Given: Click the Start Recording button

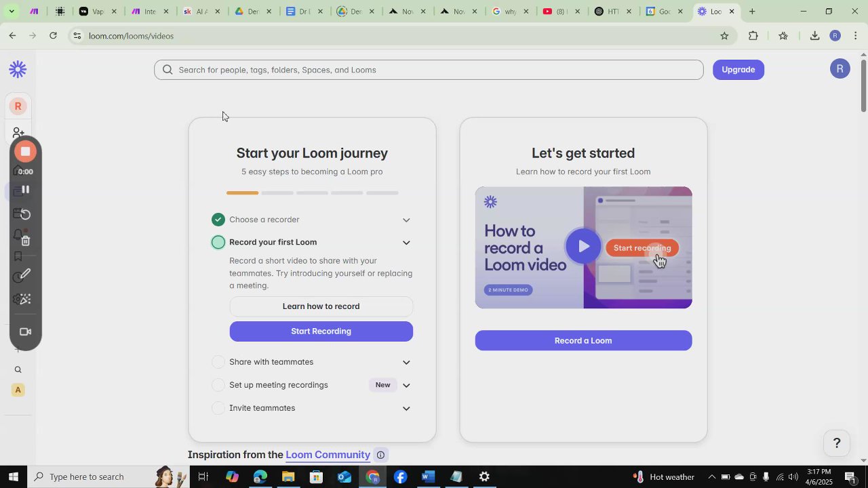Looking at the screenshot, I should click(x=321, y=331).
